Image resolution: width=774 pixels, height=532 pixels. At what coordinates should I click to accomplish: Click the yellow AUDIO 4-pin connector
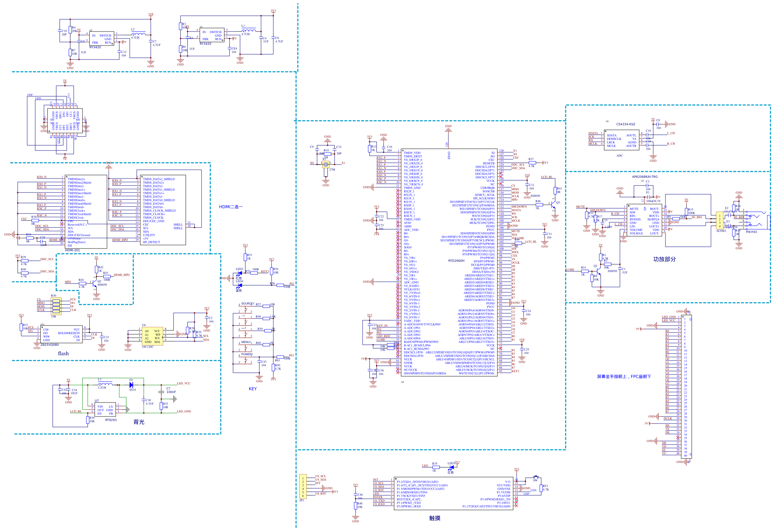tap(720, 220)
